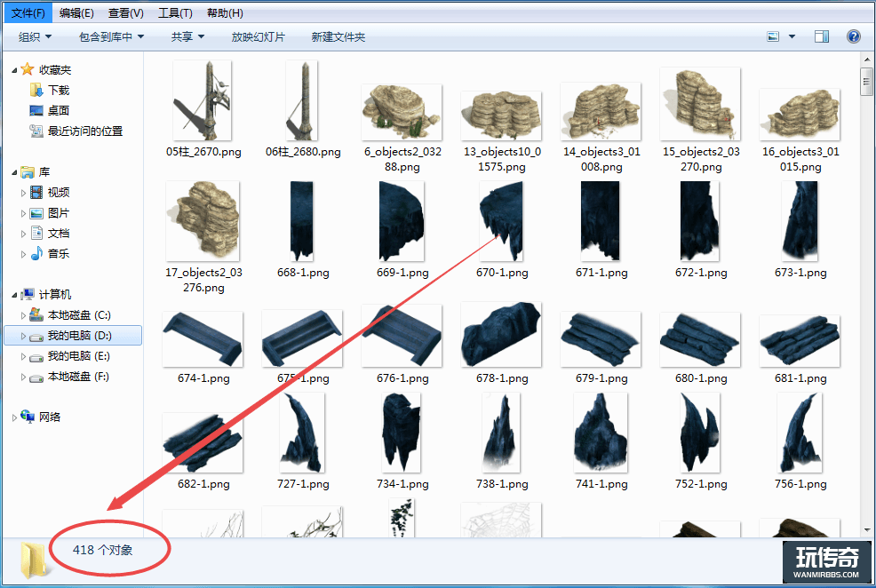Viewport: 876px width, 588px height.
Task: Select the 671-1.png thumbnail
Action: [601, 221]
